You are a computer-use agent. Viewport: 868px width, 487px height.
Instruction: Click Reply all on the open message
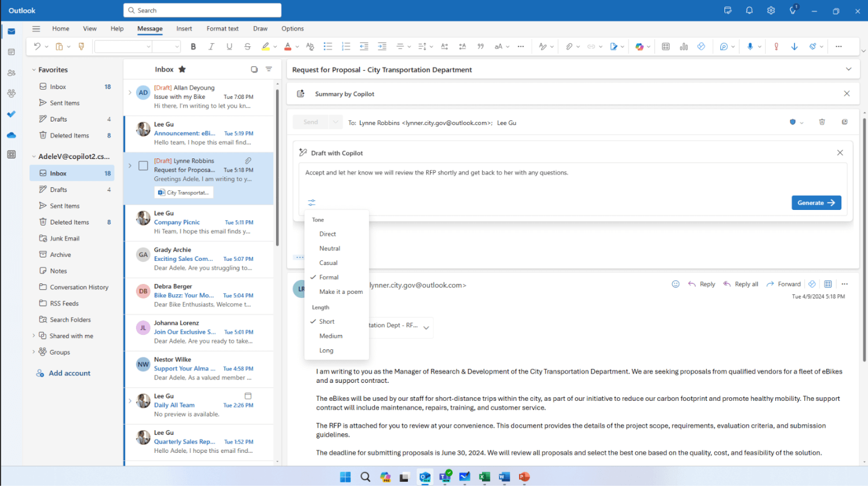[x=741, y=284]
